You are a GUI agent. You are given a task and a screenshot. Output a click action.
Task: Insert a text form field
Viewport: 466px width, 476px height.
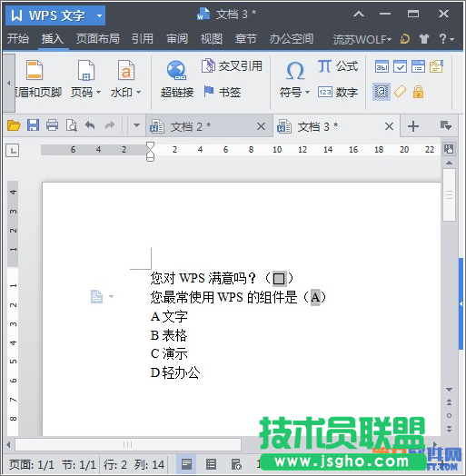[x=382, y=66]
